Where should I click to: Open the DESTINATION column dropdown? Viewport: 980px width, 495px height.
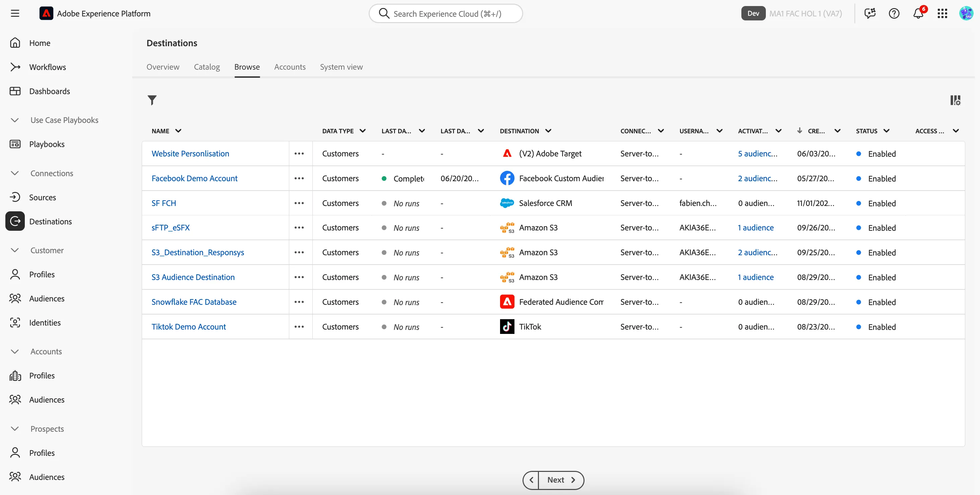(548, 131)
